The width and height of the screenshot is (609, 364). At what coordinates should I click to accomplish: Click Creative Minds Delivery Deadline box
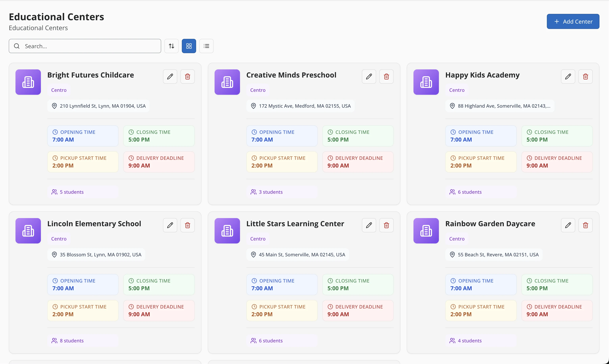click(358, 162)
